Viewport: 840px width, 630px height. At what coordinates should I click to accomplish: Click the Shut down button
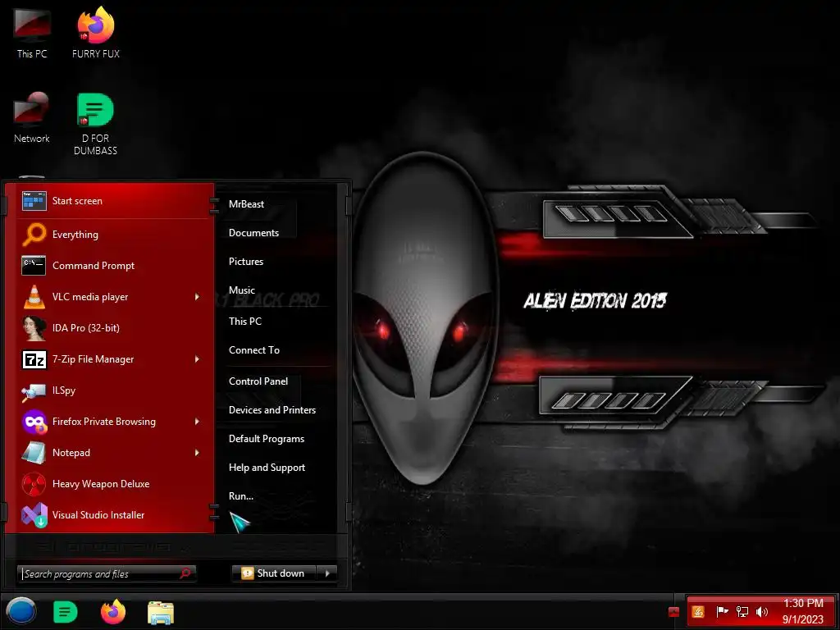[274, 573]
